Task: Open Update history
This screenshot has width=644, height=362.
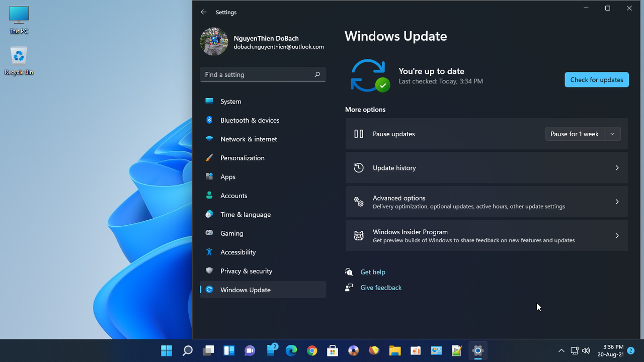Action: click(x=487, y=168)
